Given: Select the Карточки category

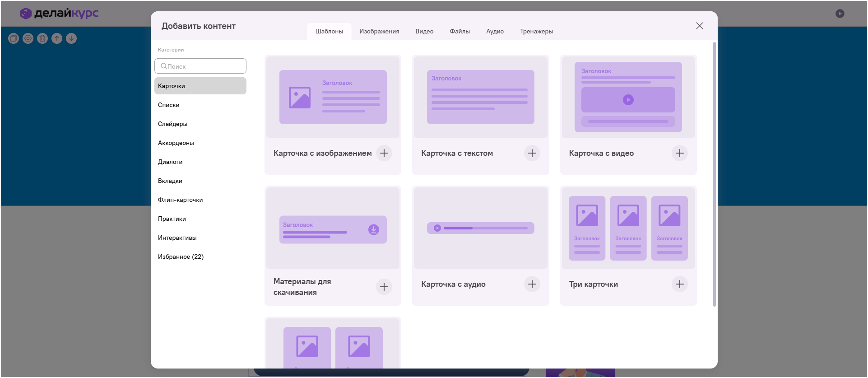Looking at the screenshot, I should click(x=200, y=86).
